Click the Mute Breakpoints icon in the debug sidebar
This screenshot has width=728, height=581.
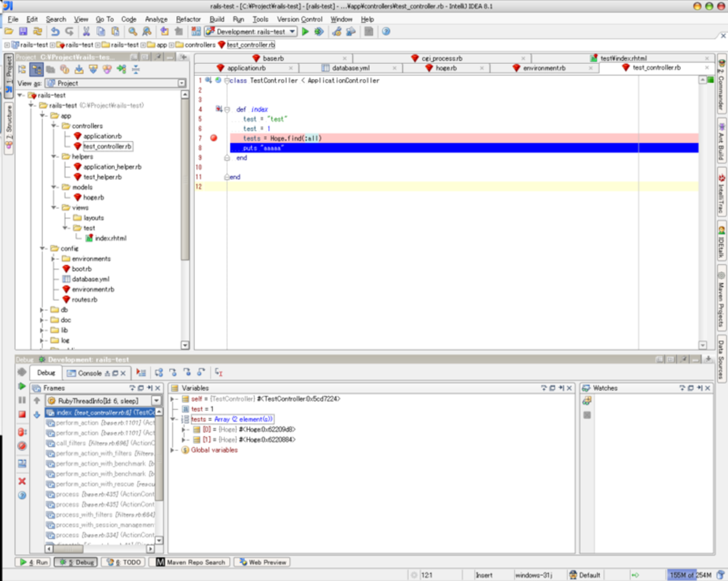22,446
